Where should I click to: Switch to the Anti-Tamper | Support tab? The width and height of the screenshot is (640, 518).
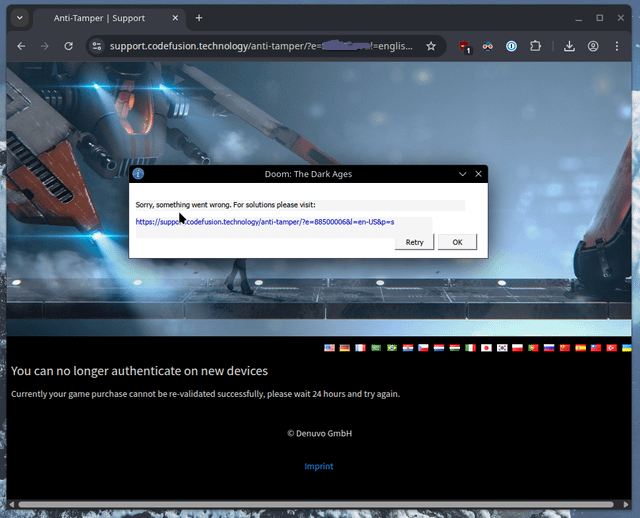(109, 18)
